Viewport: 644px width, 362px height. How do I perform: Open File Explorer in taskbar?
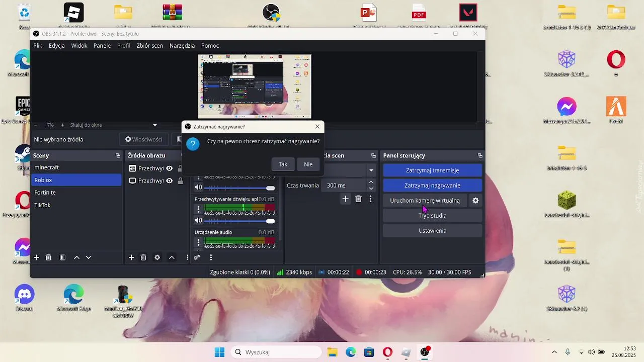[332, 352]
